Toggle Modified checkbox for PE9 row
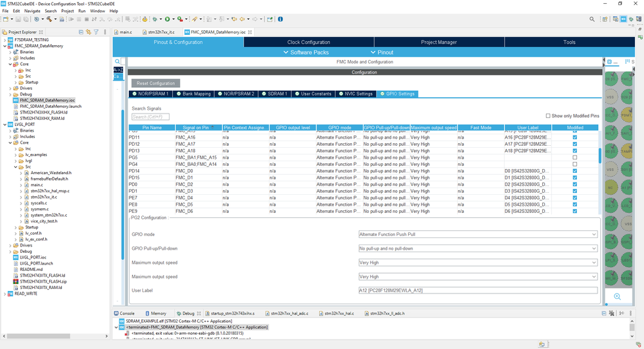 [x=574, y=212]
